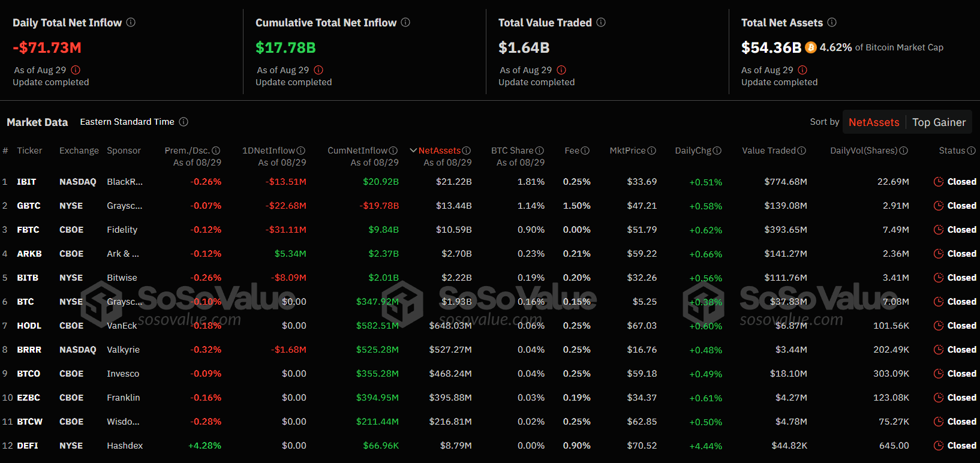This screenshot has width=980, height=463.
Task: Click closed-market clock icon in GBTC row
Action: coord(939,206)
